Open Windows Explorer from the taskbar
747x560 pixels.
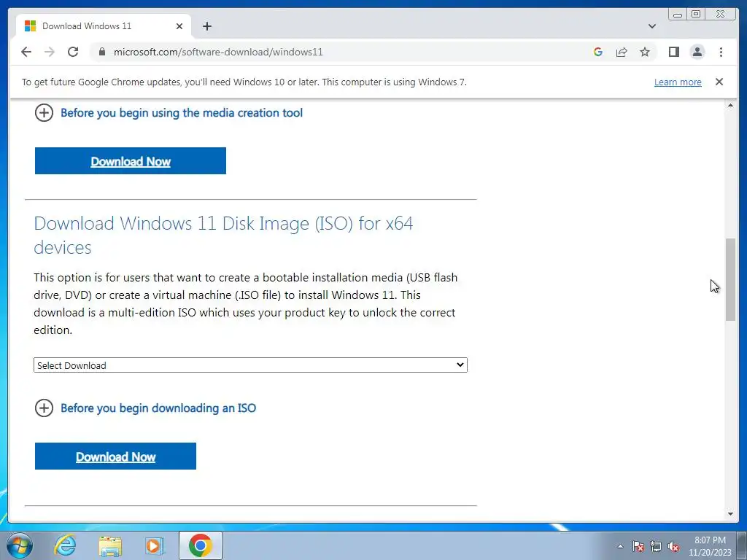click(110, 545)
